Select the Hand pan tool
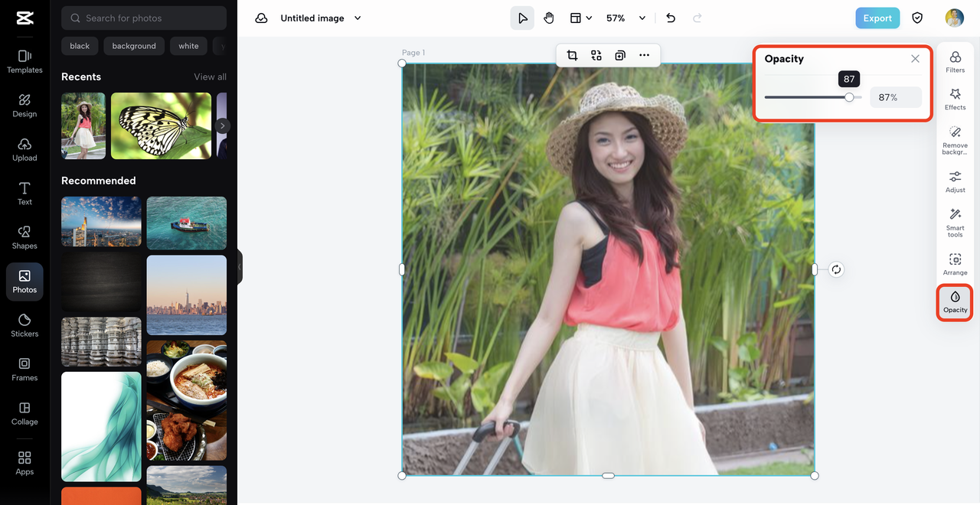 click(x=549, y=18)
